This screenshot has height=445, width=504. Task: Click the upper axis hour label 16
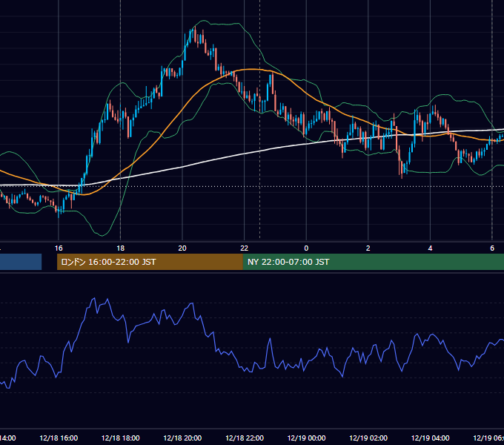click(x=59, y=248)
